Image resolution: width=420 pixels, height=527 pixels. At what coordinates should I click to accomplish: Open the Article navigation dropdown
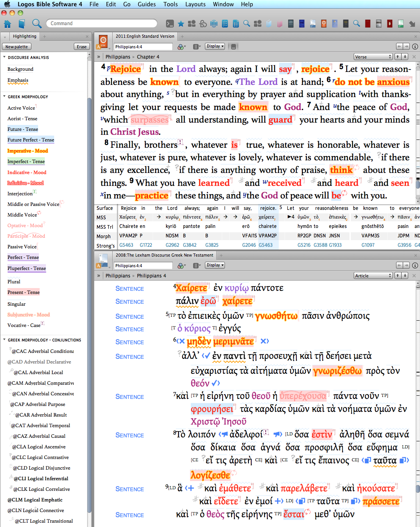pyautogui.click(x=373, y=276)
